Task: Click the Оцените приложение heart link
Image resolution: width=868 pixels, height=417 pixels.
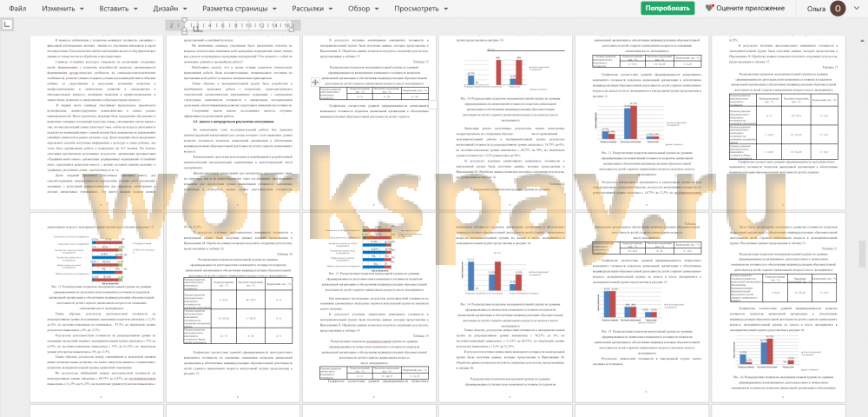Action: pyautogui.click(x=745, y=9)
